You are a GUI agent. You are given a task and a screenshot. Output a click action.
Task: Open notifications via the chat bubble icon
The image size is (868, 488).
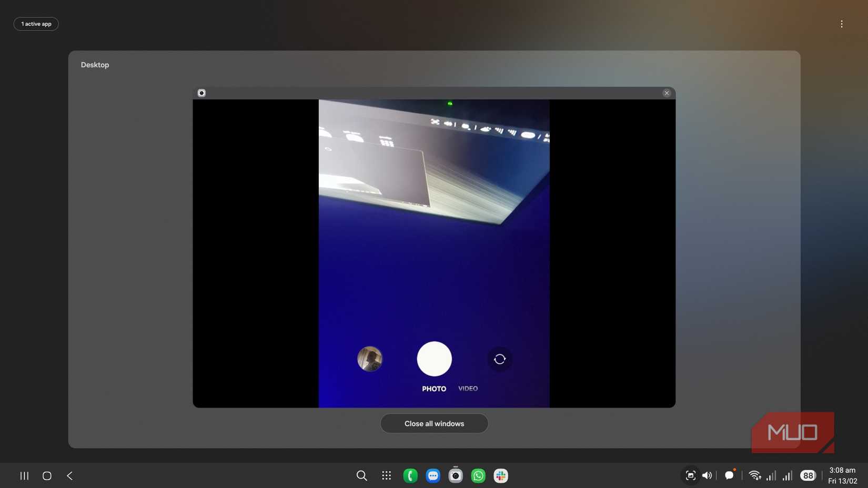click(728, 474)
